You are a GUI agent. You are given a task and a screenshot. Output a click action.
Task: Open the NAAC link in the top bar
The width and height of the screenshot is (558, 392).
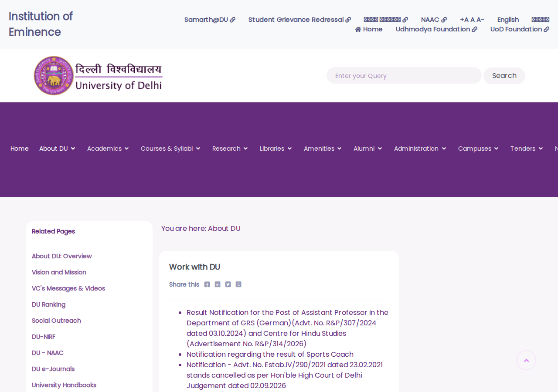(434, 20)
